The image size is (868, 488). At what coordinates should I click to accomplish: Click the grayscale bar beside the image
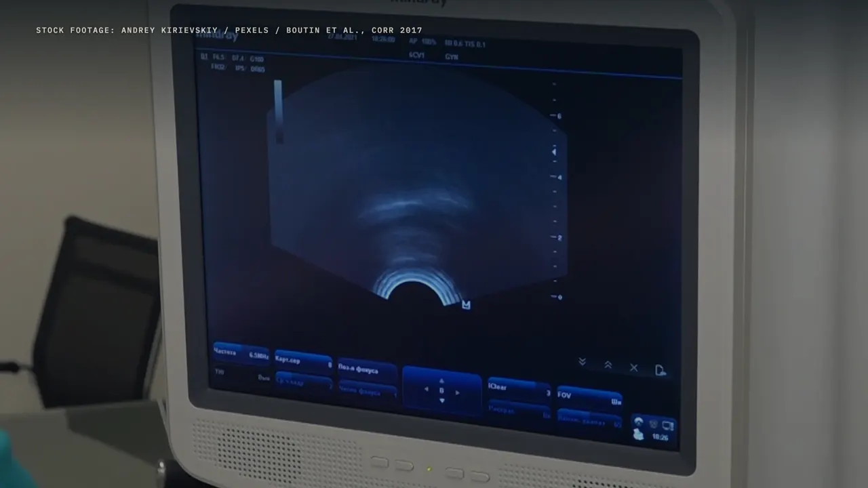[x=278, y=112]
